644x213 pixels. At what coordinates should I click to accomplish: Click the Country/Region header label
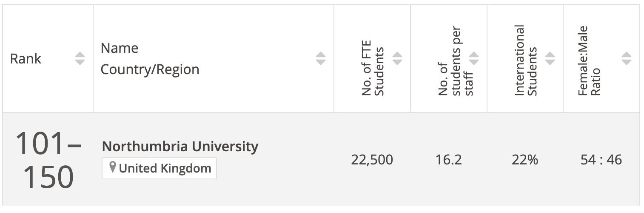pos(150,69)
